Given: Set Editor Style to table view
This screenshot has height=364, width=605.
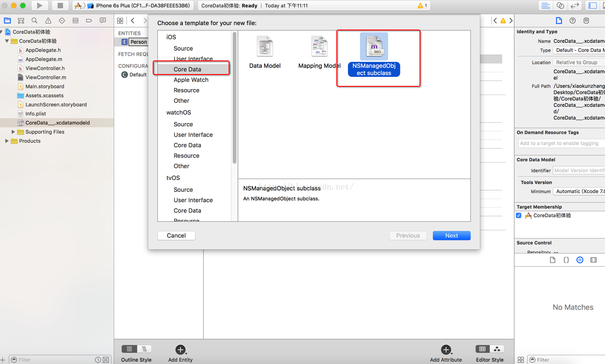Looking at the screenshot, I should click(482, 349).
